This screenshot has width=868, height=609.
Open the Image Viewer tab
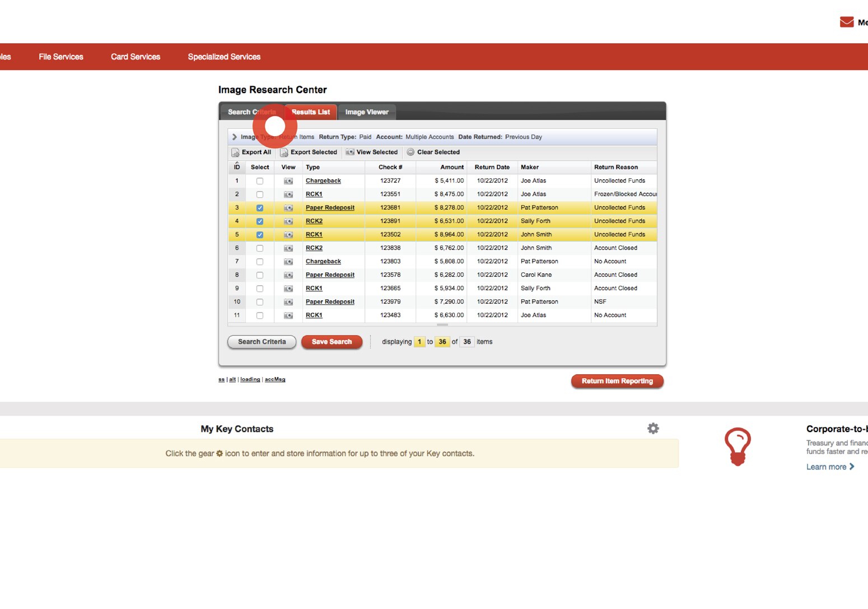point(367,111)
